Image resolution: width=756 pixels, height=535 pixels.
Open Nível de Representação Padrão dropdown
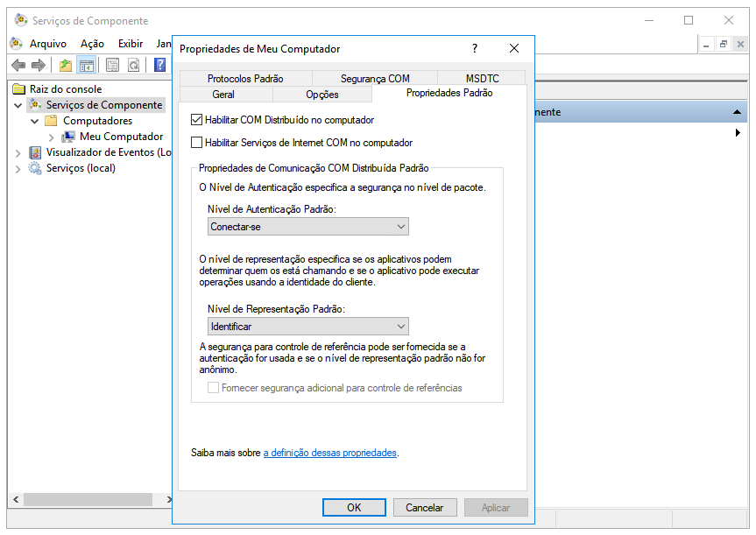(x=308, y=327)
